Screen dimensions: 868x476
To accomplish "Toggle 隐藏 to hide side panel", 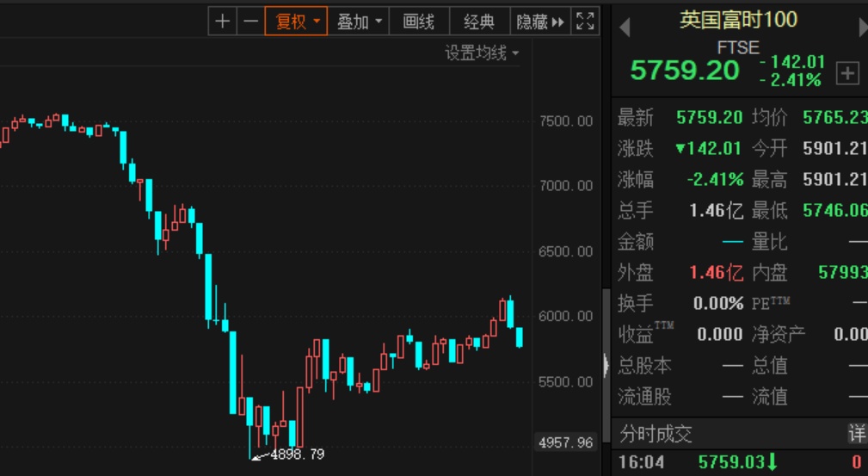I will 539,22.
